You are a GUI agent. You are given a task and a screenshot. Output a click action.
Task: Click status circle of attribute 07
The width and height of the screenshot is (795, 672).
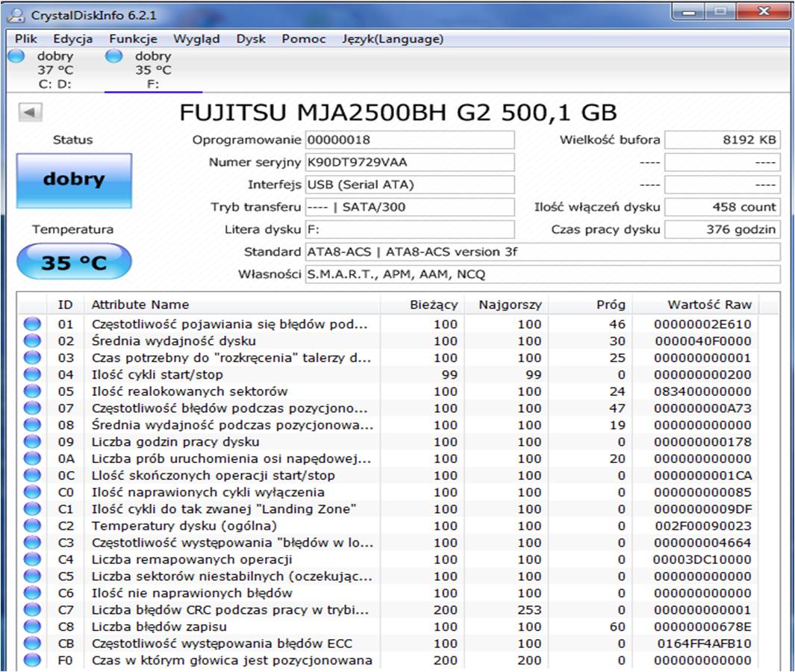point(32,408)
